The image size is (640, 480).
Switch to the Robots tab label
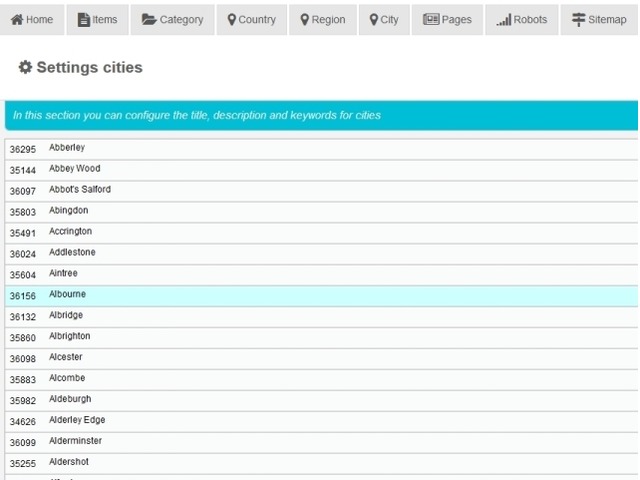click(530, 20)
